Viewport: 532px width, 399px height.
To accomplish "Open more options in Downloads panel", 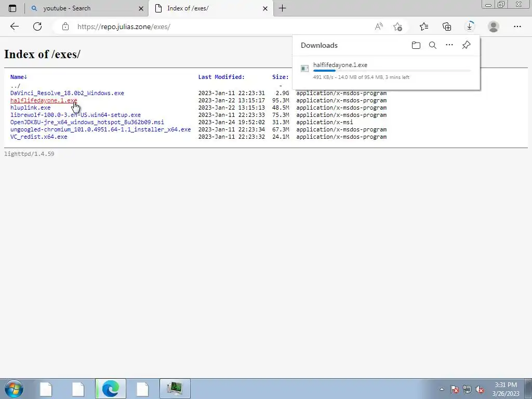I will (449, 45).
